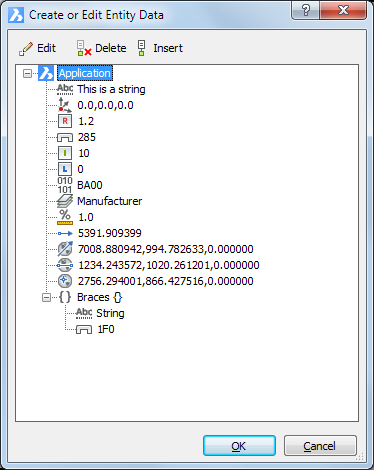This screenshot has height=470, width=374.
Task: Select the distance value 5391.909399
Action: [110, 233]
